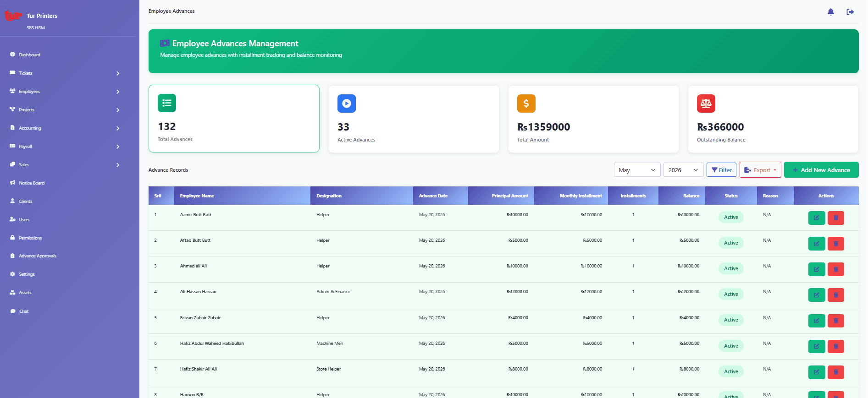This screenshot has width=868, height=398.
Task: Click the Outstanding Balance Rs366000 card
Action: 773,119
